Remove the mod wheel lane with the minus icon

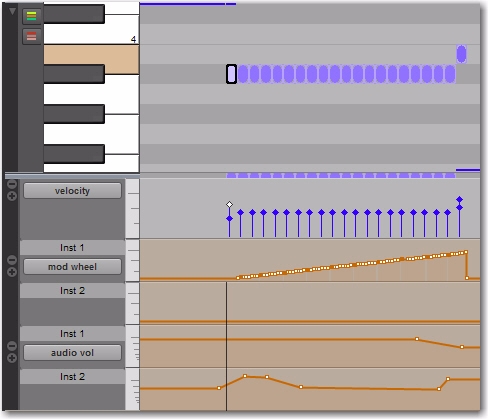12,260
